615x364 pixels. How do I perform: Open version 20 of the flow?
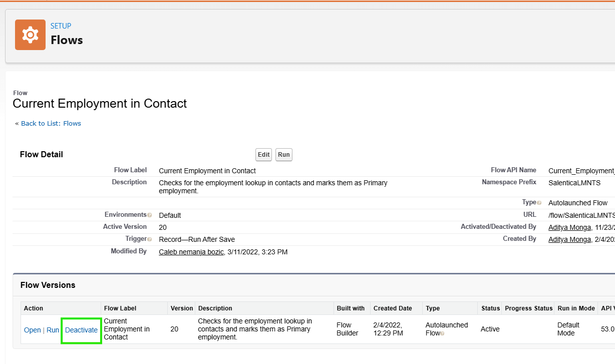coord(33,330)
